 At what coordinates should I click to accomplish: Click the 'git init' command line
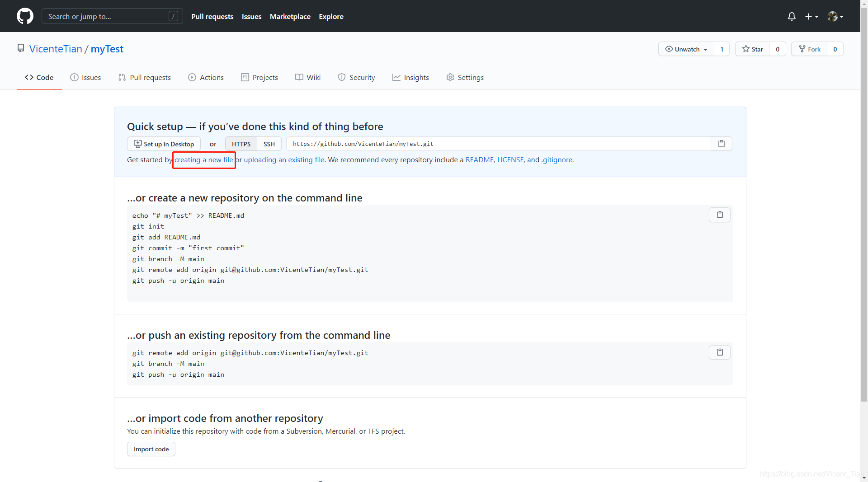pyautogui.click(x=148, y=226)
